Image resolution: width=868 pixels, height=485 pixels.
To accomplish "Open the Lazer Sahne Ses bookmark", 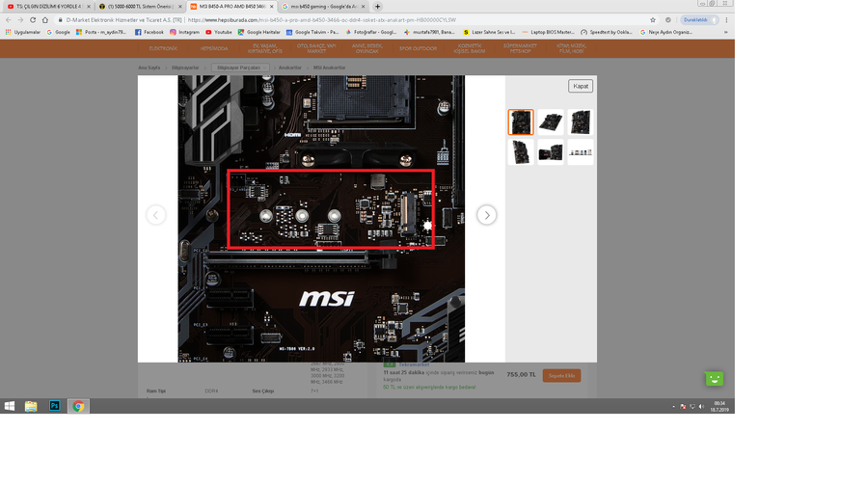I will [x=489, y=32].
